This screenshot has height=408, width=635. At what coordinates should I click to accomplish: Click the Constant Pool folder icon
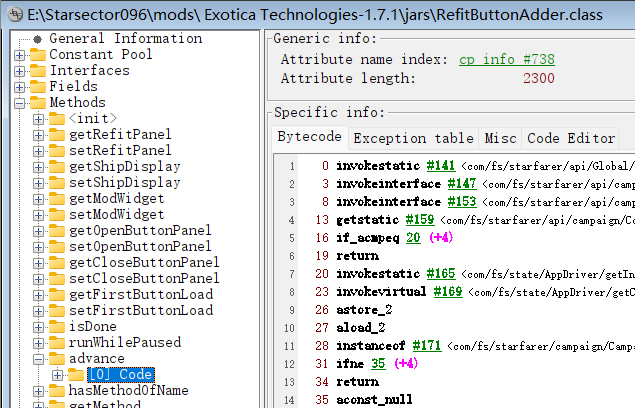pyautogui.click(x=38, y=55)
